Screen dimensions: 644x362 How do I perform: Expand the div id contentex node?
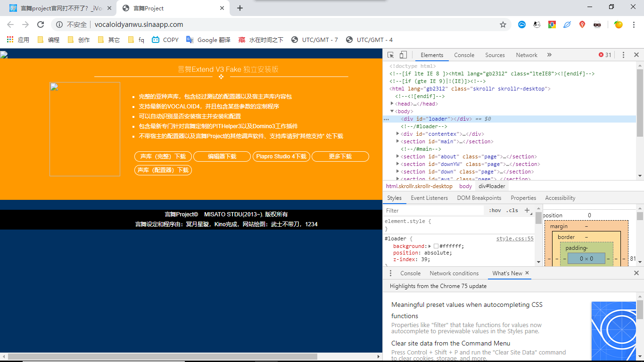click(398, 134)
